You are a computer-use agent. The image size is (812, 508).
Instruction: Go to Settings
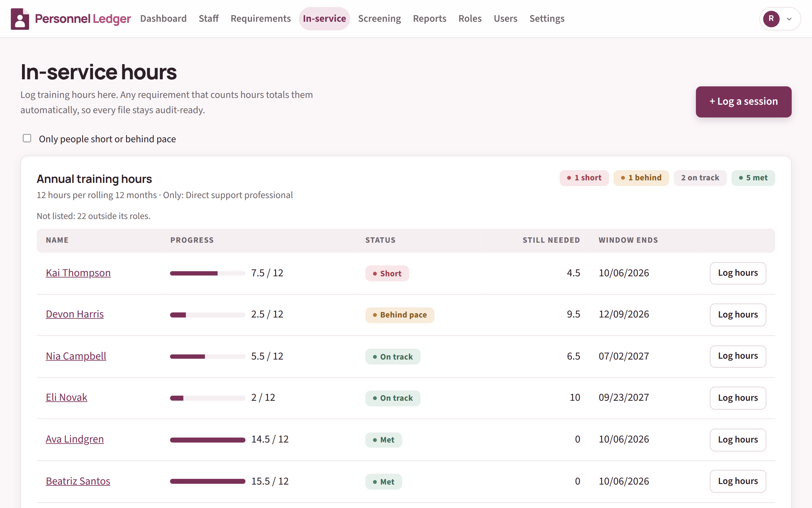click(x=547, y=18)
